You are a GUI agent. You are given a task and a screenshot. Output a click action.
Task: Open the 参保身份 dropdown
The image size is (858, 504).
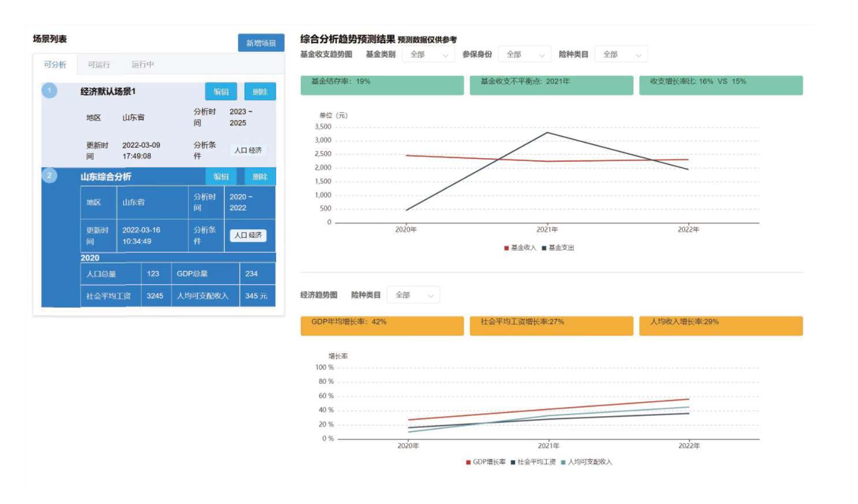coord(524,54)
